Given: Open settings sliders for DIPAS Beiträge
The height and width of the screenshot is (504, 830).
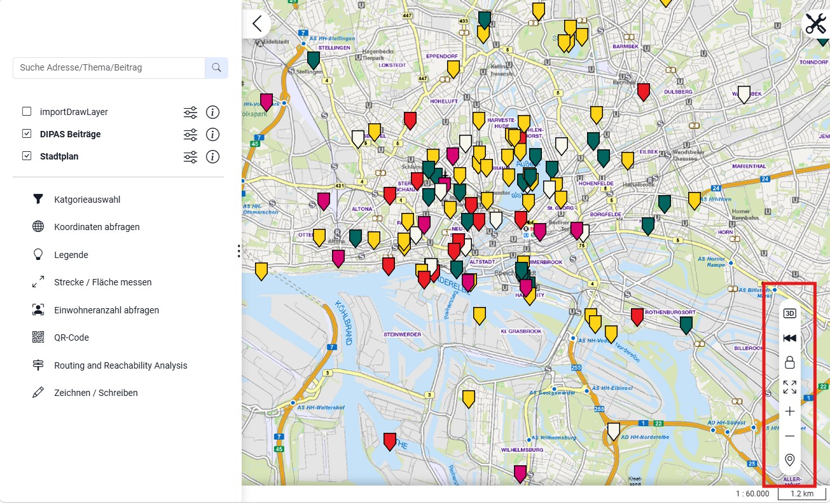Looking at the screenshot, I should (190, 135).
